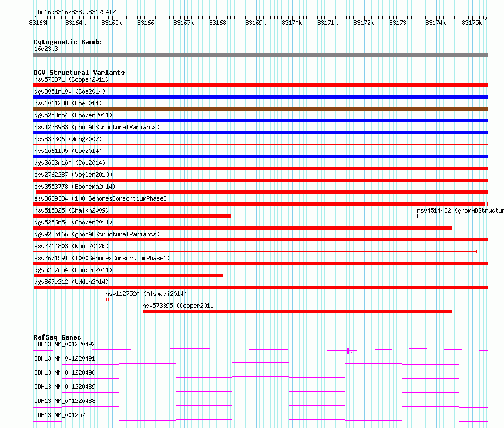The width and height of the screenshot is (504, 428).
Task: Click the brown nsv1061288 (Coe2014) variant bar
Action: tap(260, 109)
